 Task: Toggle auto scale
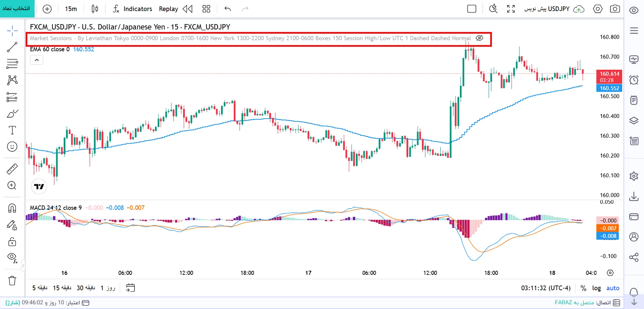(613, 288)
